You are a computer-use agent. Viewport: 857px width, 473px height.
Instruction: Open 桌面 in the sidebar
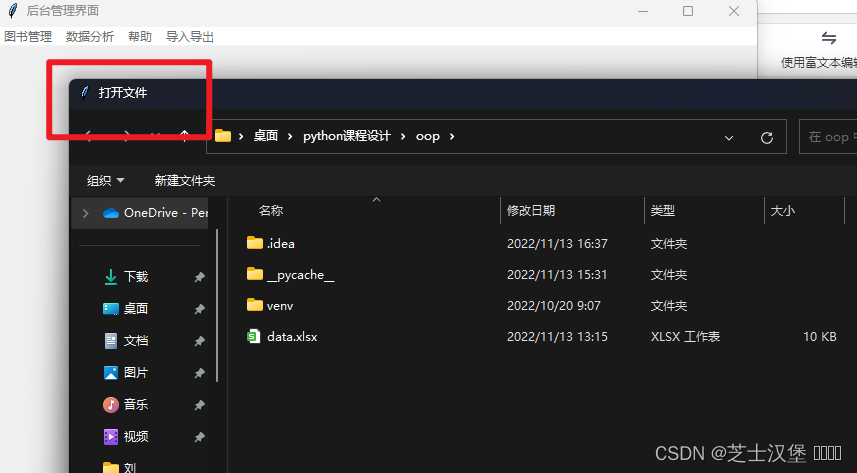(136, 308)
